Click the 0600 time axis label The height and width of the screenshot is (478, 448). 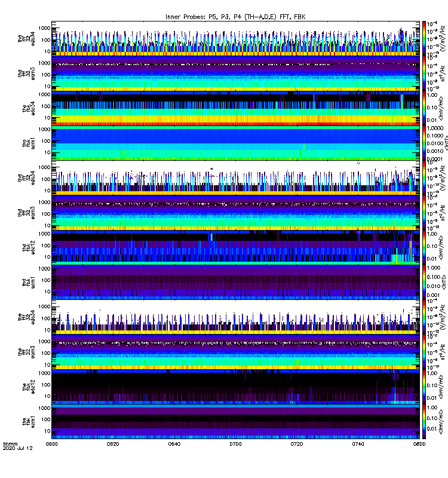click(51, 444)
